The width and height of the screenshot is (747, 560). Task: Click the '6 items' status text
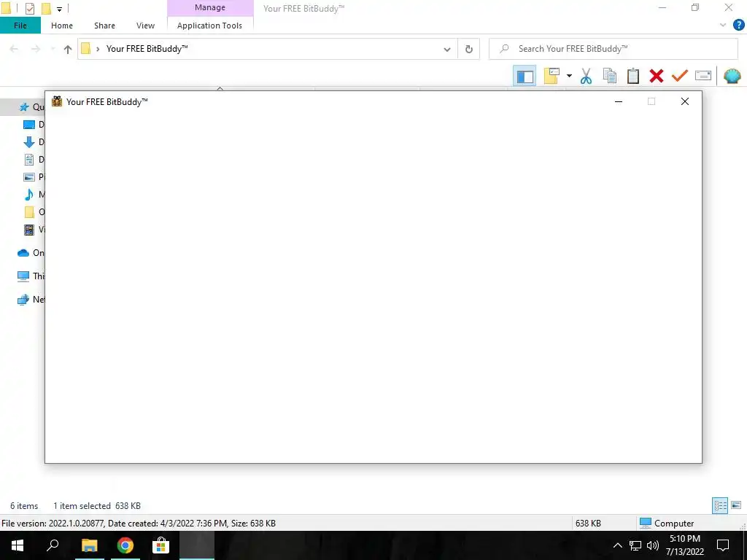24,506
